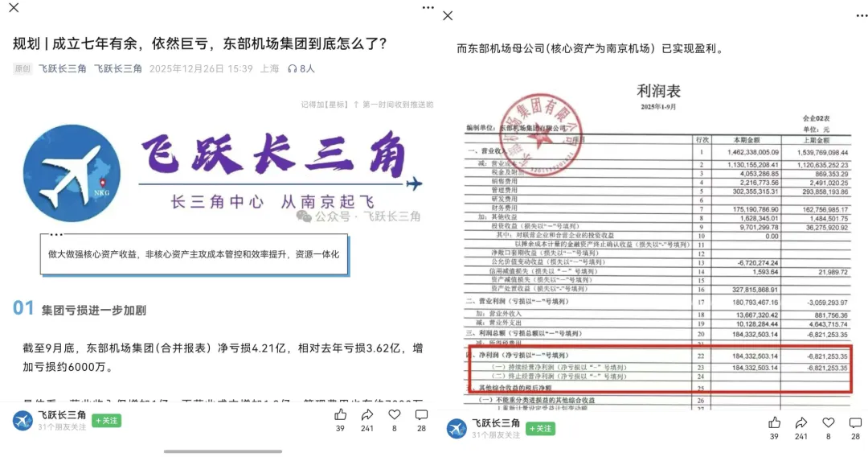Select 31个朋友关注 text in right panel
Screen dimensions: 868x457
tap(496, 435)
